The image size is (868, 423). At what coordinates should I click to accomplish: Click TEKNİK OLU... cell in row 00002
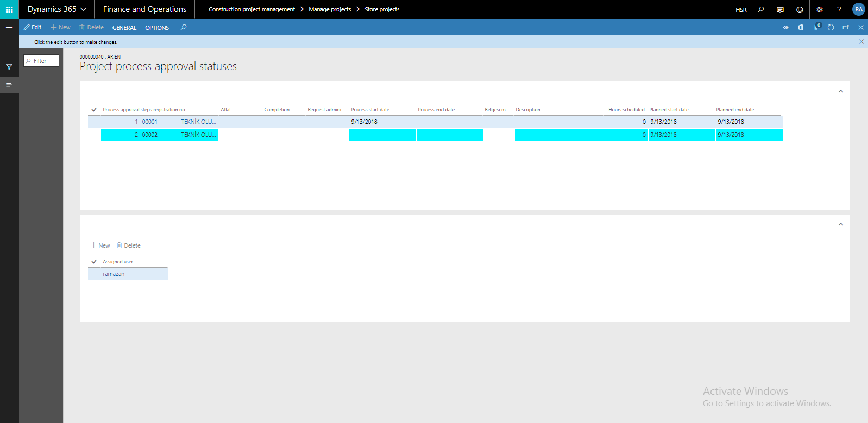click(x=199, y=135)
